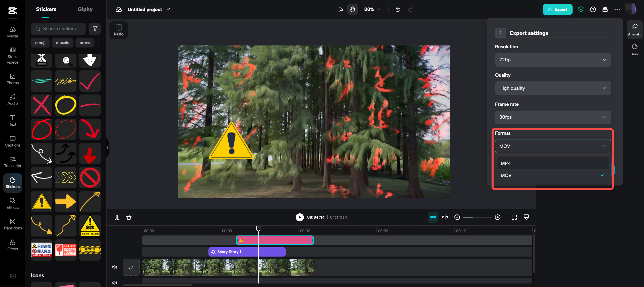Screen dimensions: 644x287
Task: Expand the High quality dropdown
Action: point(553,88)
